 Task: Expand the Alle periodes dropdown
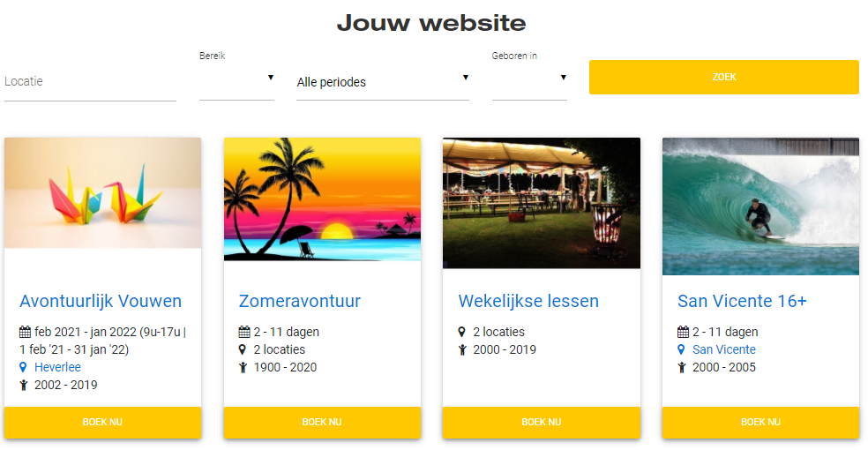pyautogui.click(x=383, y=82)
